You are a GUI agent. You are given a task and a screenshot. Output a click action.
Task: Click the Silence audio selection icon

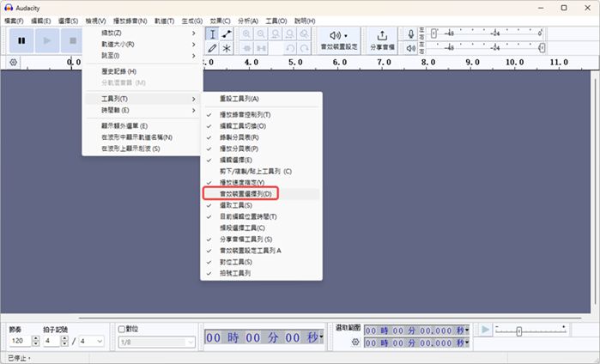pyautogui.click(x=261, y=48)
